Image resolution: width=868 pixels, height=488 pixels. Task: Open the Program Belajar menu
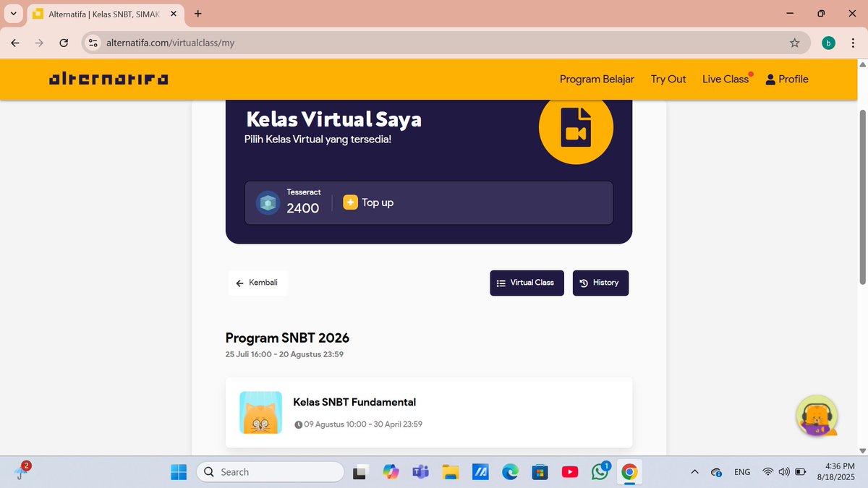(x=597, y=79)
